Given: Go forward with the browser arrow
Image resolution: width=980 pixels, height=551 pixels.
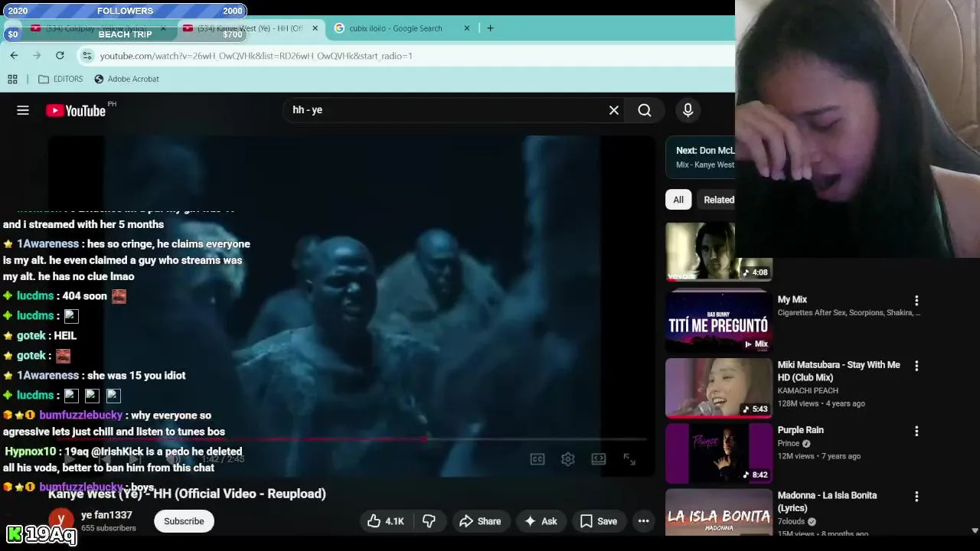Looking at the screenshot, I should pyautogui.click(x=37, y=55).
